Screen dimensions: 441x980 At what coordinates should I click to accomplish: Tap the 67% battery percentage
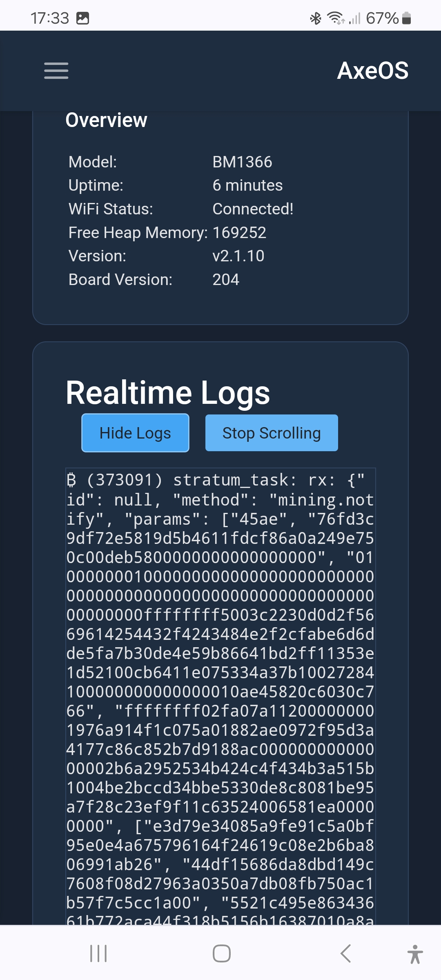382,18
